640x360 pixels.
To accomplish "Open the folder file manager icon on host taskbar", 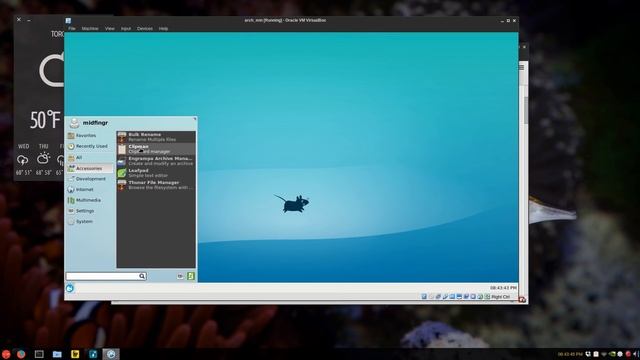I will pos(57,354).
